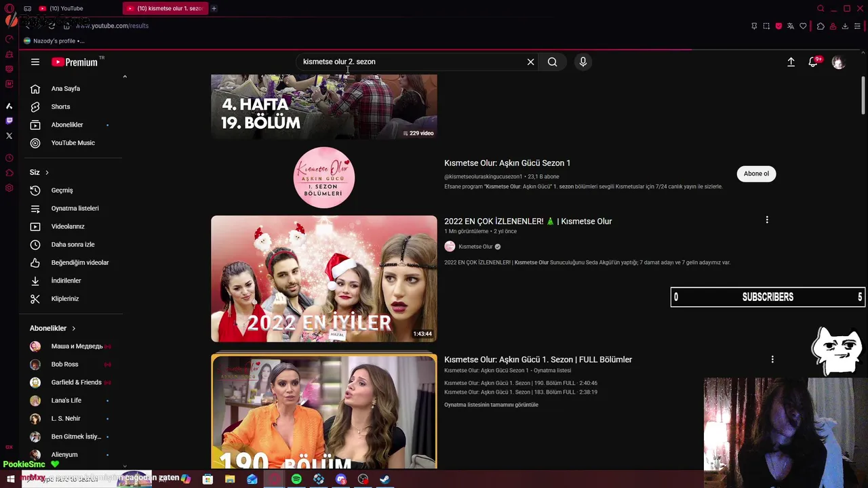This screenshot has width=868, height=488.
Task: Open the 2022 EN İYİLER video thumbnail
Action: click(x=324, y=279)
